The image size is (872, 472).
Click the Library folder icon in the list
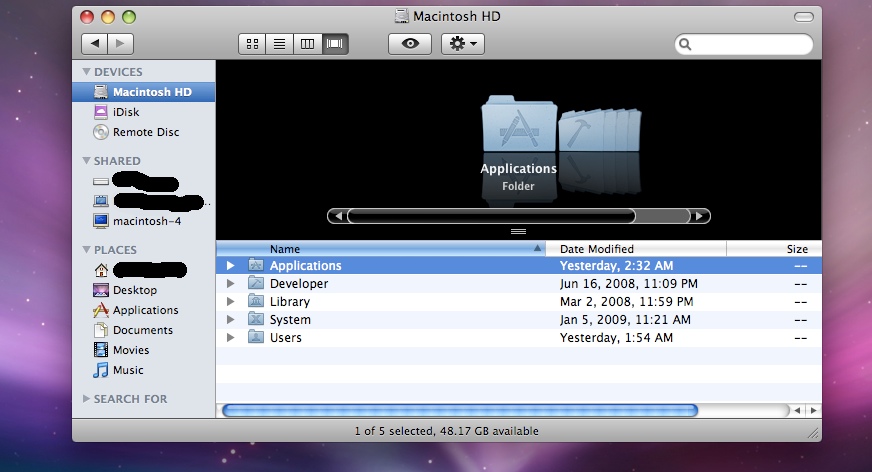pyautogui.click(x=256, y=301)
